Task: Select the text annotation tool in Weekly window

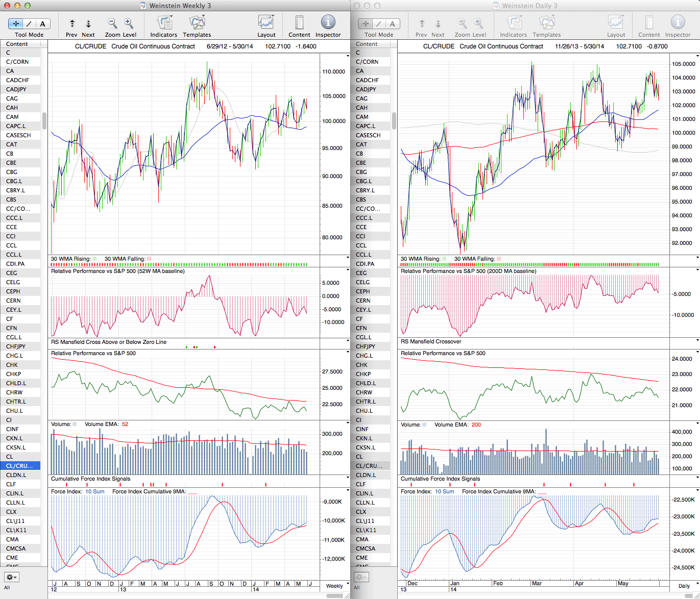Action: tap(43, 23)
